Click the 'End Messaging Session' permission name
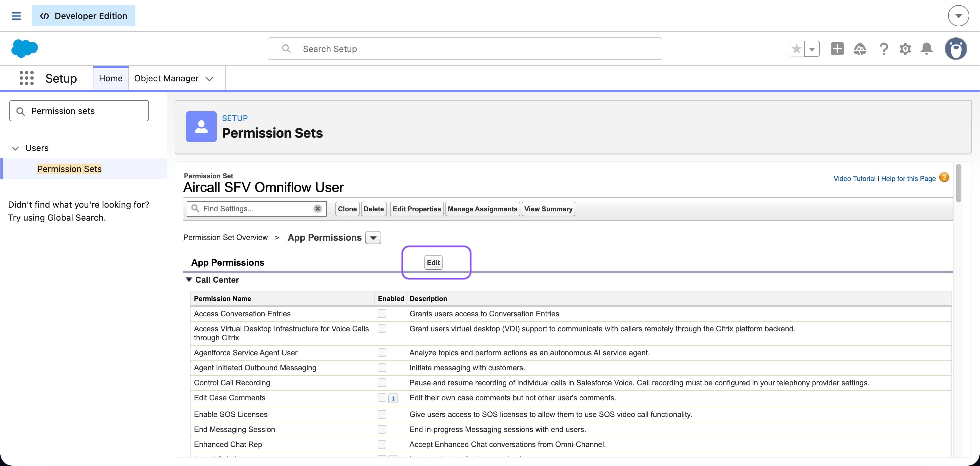Viewport: 980px width, 466px height. pos(234,429)
